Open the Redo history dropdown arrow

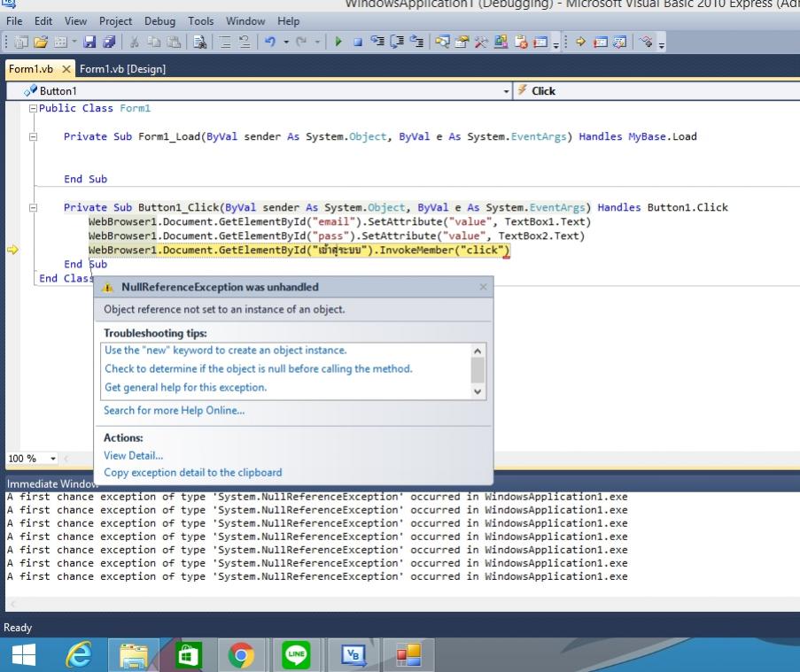(x=317, y=42)
